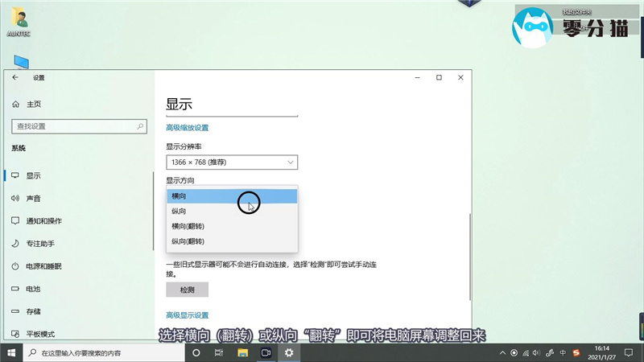Choose 纵向 from orientation list
Image resolution: width=644 pixels, height=362 pixels.
pyautogui.click(x=179, y=212)
